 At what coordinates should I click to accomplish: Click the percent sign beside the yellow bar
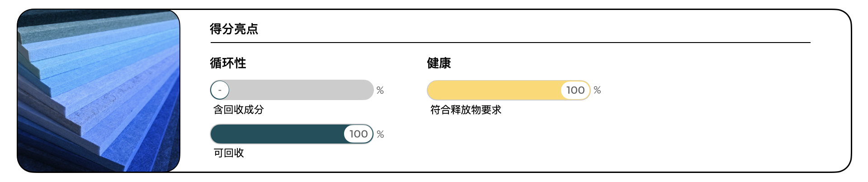(x=597, y=90)
